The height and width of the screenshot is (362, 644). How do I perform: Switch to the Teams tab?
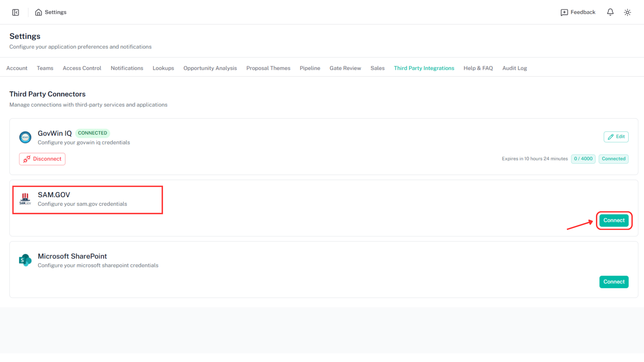(45, 68)
